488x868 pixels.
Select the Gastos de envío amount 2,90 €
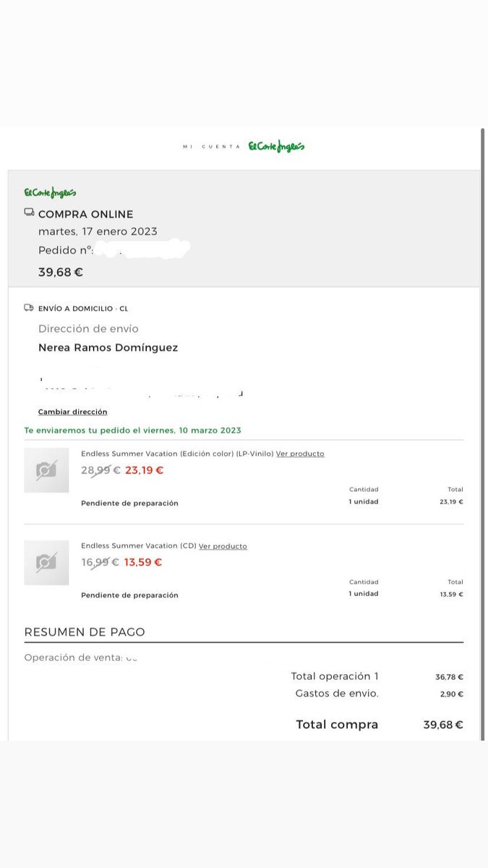(x=450, y=694)
